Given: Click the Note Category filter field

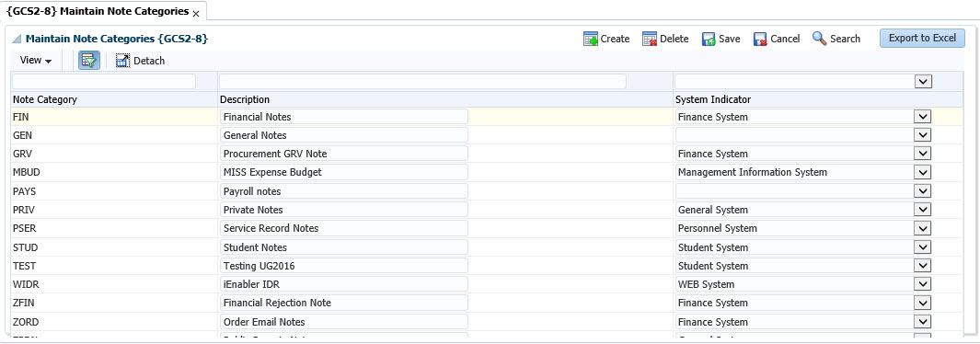Looking at the screenshot, I should click(x=104, y=82).
